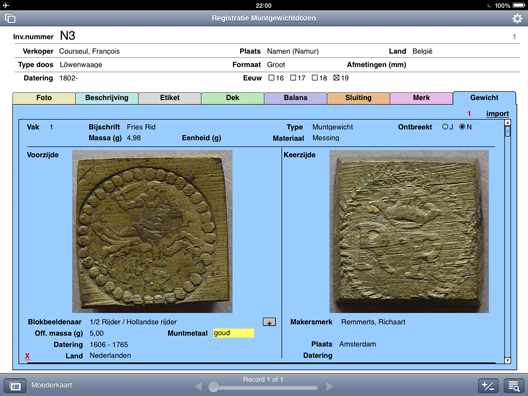Tap the Keerzijde coin weight photo
This screenshot has width=528, height=396.
click(409, 231)
